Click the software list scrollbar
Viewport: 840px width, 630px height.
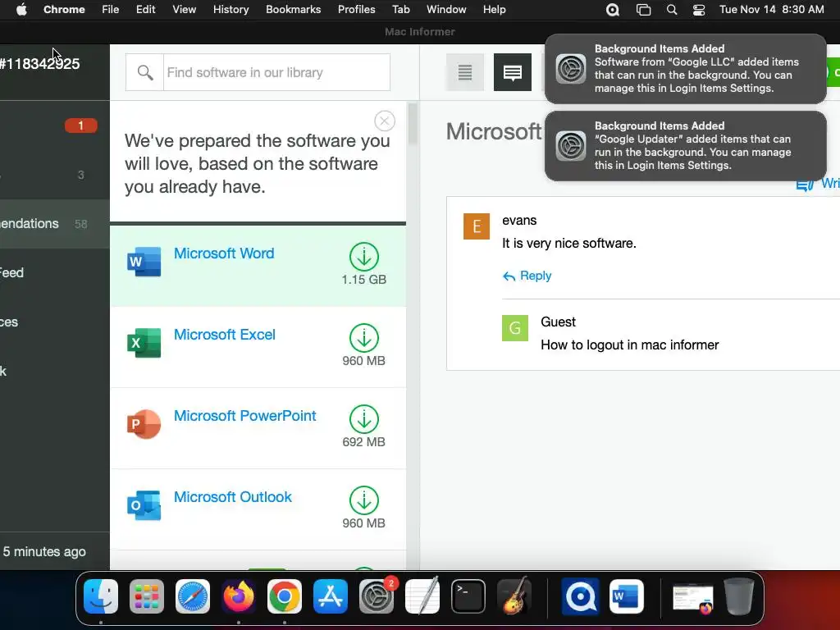(413, 125)
